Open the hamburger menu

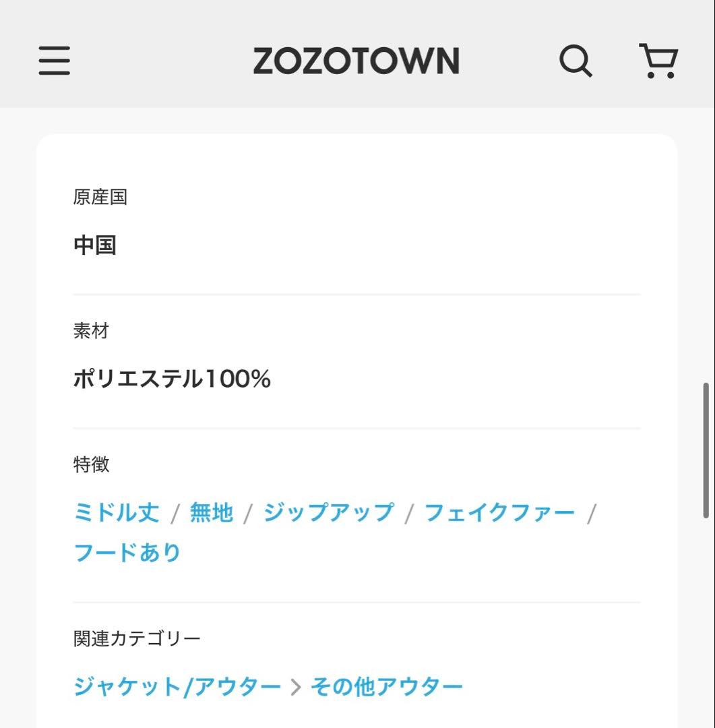point(55,61)
